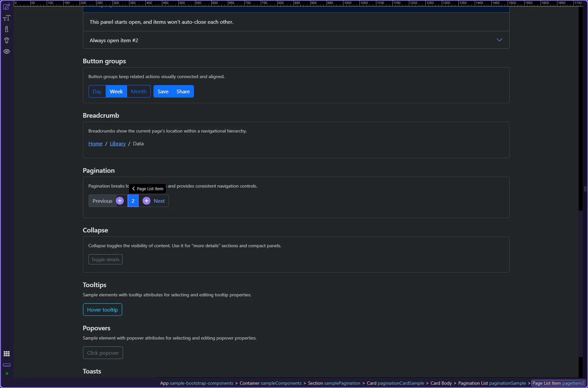Select the edit pencil tool in sidebar
588x388 pixels.
pyautogui.click(x=7, y=7)
